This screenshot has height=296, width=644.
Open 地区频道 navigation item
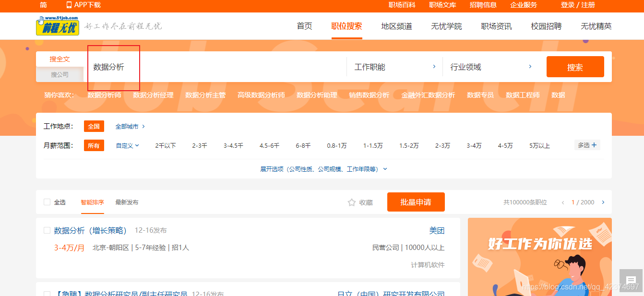(x=396, y=26)
